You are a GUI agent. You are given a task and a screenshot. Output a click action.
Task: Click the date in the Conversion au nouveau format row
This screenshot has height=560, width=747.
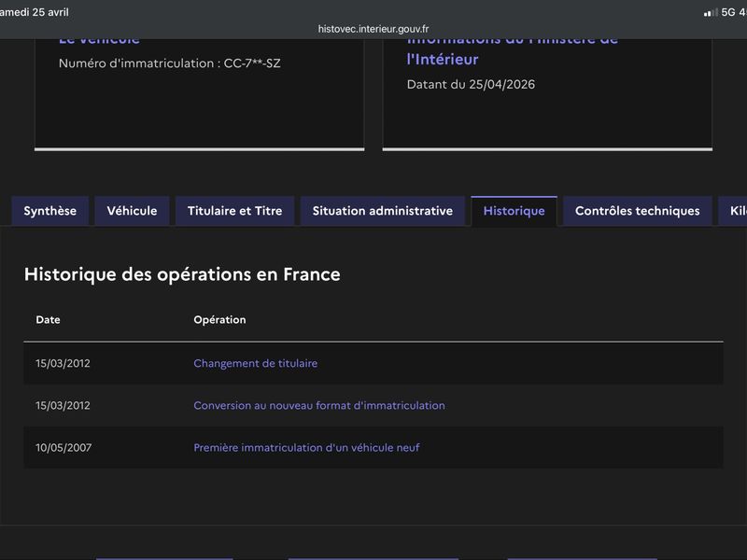pyautogui.click(x=63, y=406)
